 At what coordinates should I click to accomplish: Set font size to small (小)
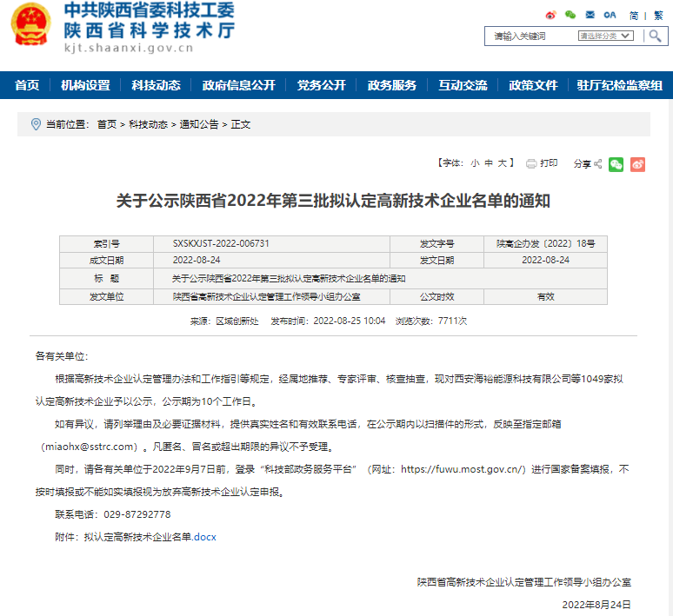[475, 163]
